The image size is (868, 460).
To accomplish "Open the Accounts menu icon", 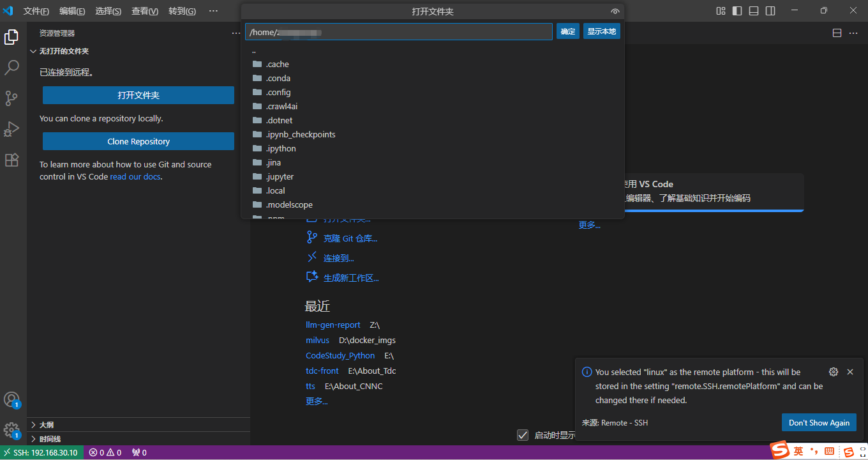I will click(x=11, y=400).
